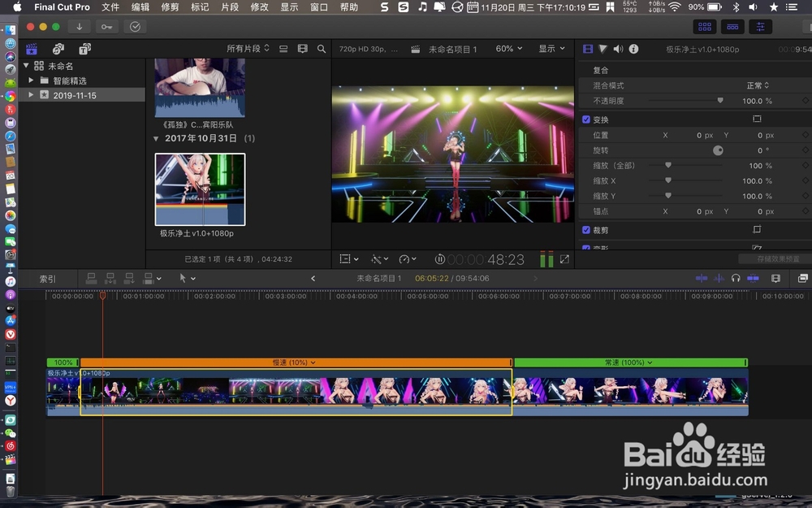The height and width of the screenshot is (508, 812).
Task: Open the background tasks checkmark button
Action: 135,27
